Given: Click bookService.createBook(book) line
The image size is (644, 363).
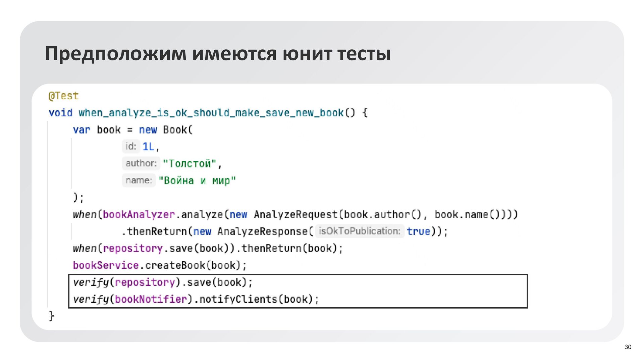Looking at the screenshot, I should [160, 265].
